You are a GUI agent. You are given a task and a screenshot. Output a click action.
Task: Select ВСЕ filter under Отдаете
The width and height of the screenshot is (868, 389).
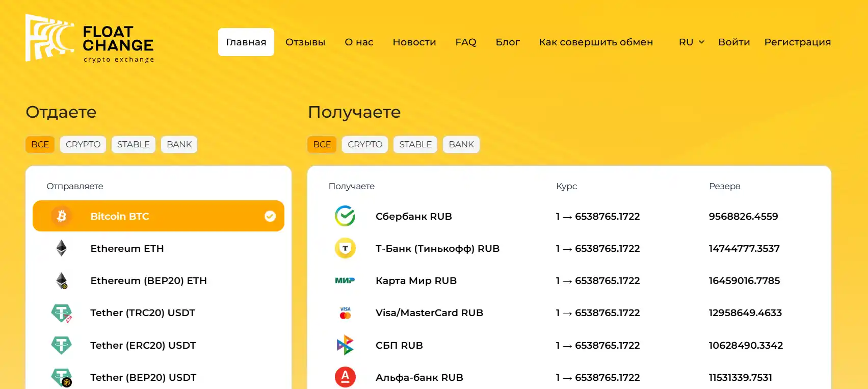pyautogui.click(x=40, y=144)
